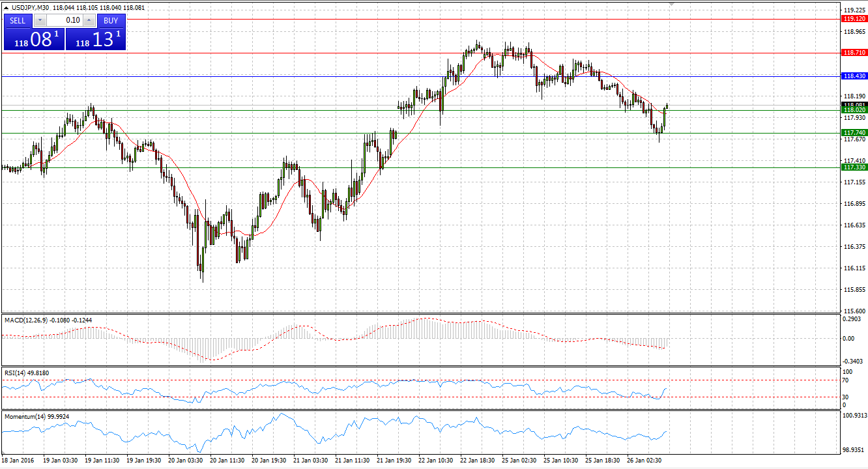Increase lot volume with up arrow

[89, 20]
